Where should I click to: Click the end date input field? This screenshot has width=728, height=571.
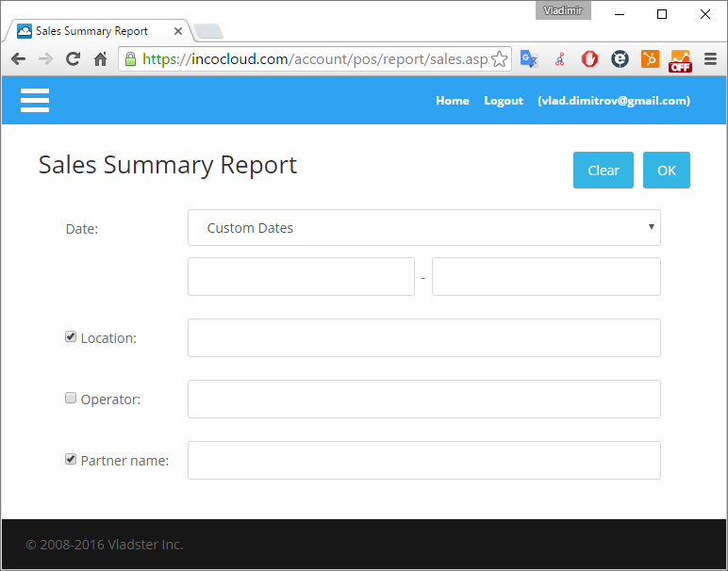[546, 276]
